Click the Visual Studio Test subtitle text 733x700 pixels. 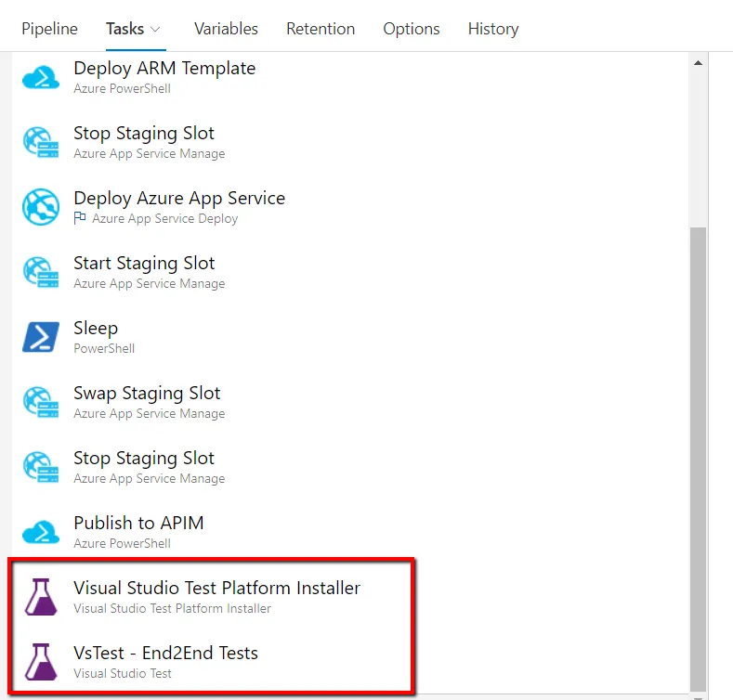coord(123,673)
